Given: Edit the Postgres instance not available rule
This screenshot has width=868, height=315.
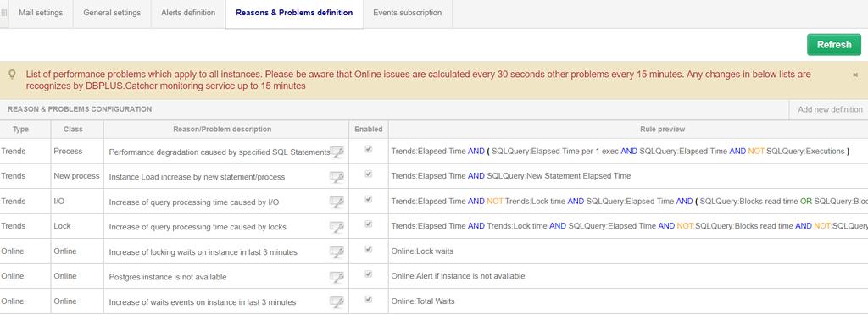Looking at the screenshot, I should point(337,277).
